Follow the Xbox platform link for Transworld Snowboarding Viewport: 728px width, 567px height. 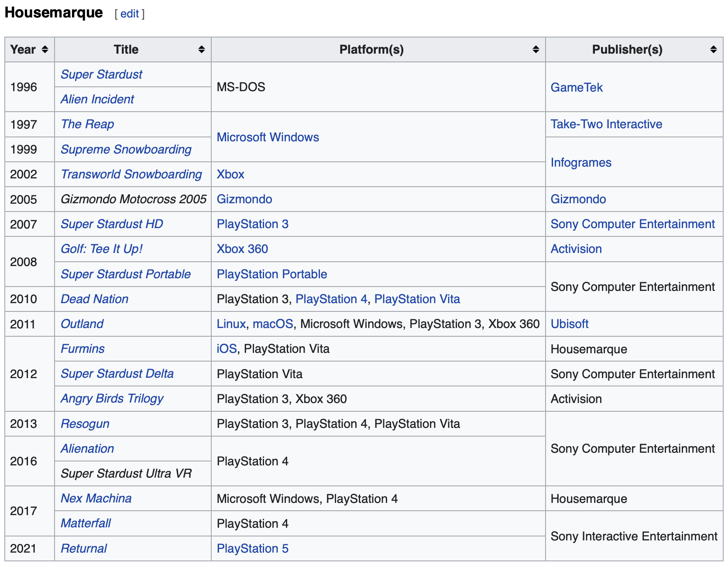tap(230, 174)
